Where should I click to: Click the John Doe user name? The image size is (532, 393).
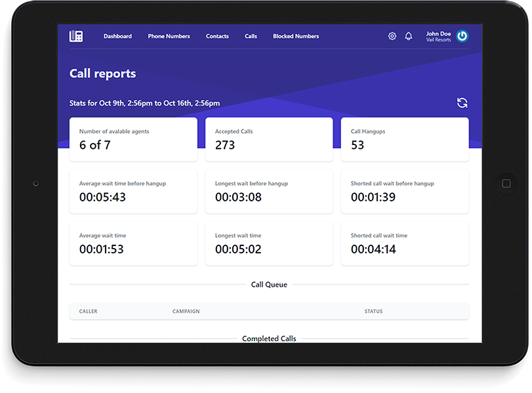[438, 33]
